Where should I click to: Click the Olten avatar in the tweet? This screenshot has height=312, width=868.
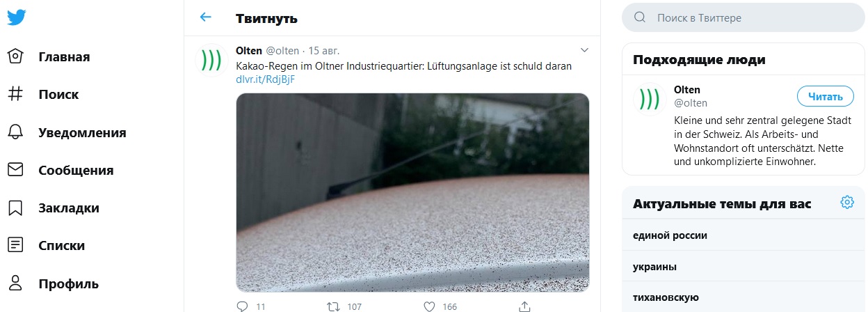click(210, 61)
